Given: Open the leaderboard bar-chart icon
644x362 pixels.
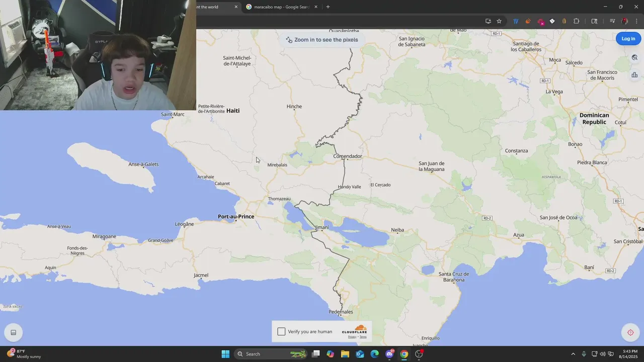Looking at the screenshot, I should [634, 75].
